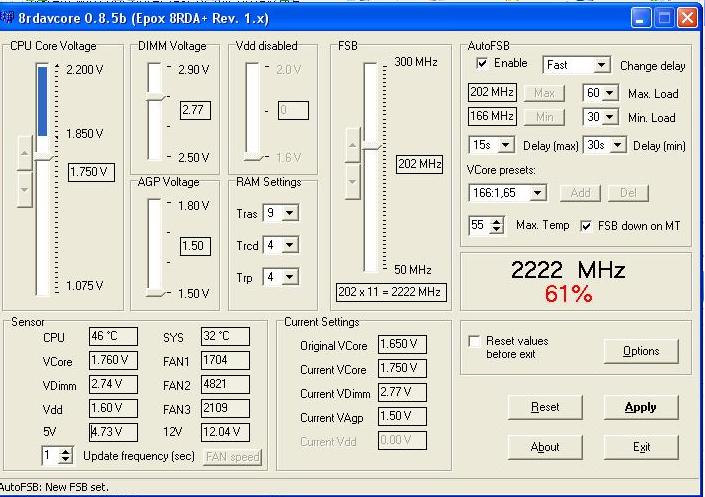This screenshot has height=497, width=705.
Task: Click the AGP Voltage slider thumb
Action: pos(156,293)
